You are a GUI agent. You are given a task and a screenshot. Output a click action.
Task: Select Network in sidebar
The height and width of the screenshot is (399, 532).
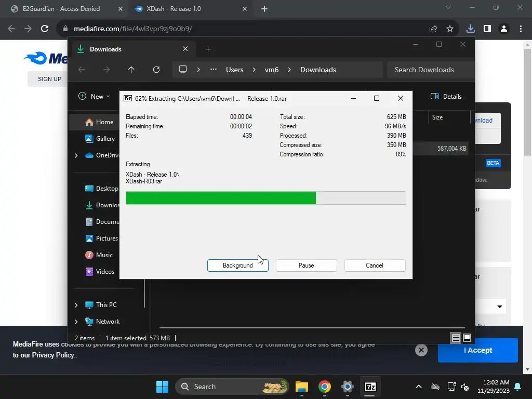click(102, 322)
